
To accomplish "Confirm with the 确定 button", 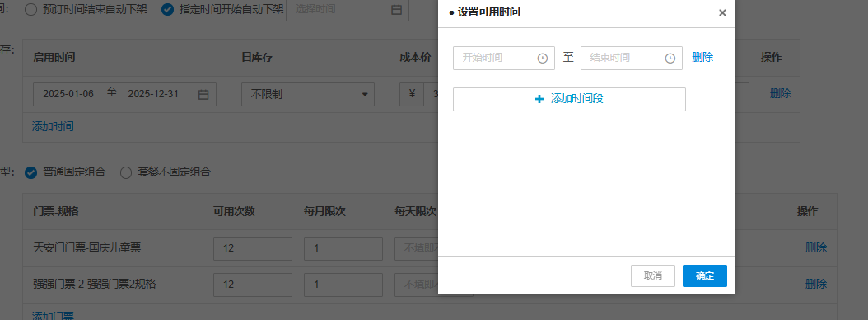I will coord(705,275).
